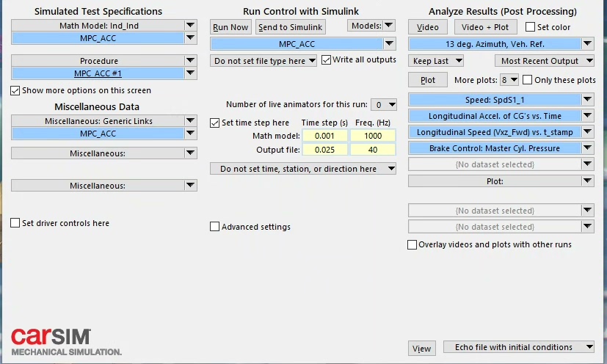Click the Video + Plot button
The image size is (607, 364).
coord(485,27)
